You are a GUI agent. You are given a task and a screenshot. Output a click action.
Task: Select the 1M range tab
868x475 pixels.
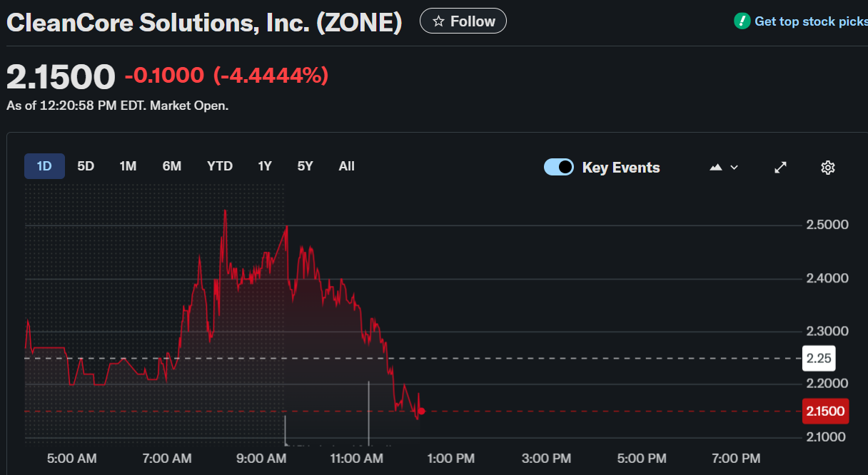(128, 166)
